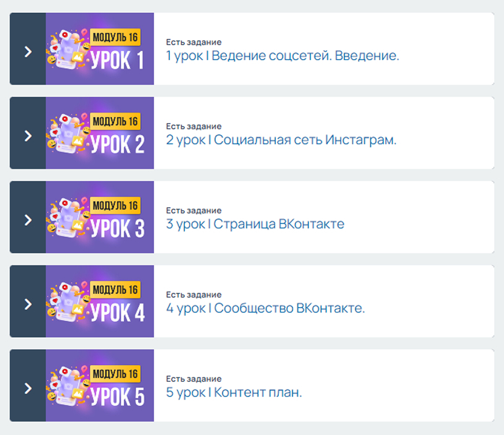This screenshot has width=504, height=435.
Task: Expand lesson 2 with the chevron arrow
Action: pos(28,136)
